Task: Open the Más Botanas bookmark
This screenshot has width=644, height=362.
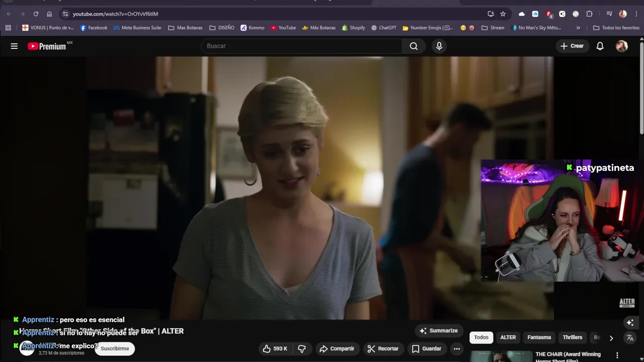Action: click(318, 28)
